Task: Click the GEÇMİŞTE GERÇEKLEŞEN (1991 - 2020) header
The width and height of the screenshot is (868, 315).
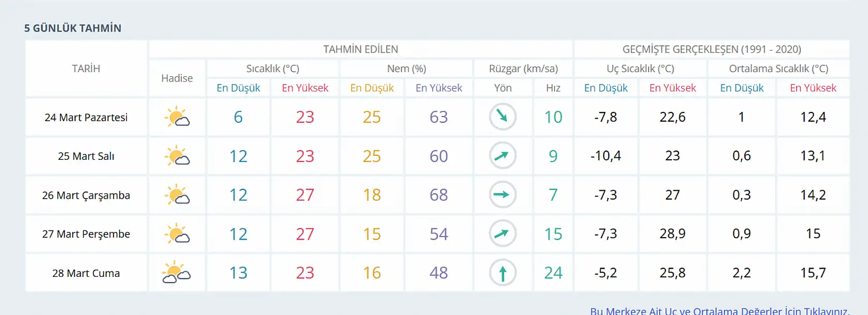Action: (x=712, y=49)
